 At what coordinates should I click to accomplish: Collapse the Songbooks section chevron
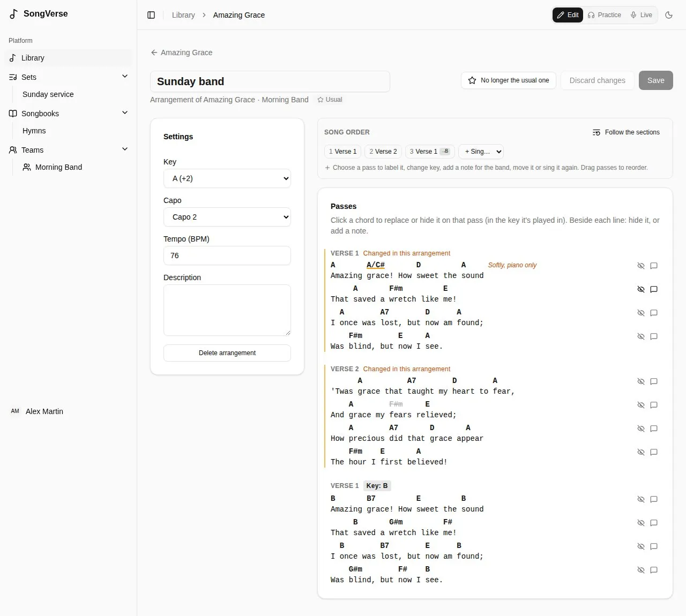(125, 112)
